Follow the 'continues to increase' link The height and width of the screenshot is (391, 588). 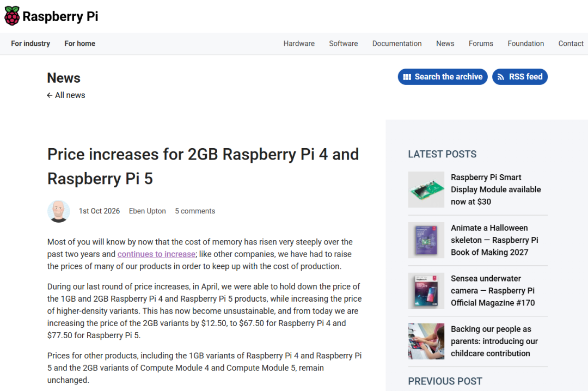(x=156, y=254)
